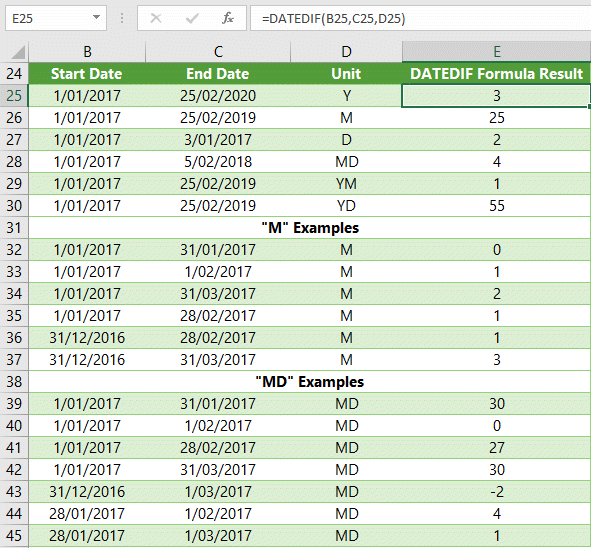The width and height of the screenshot is (591, 548).
Task: Select row 31 header
Action: (x=14, y=228)
